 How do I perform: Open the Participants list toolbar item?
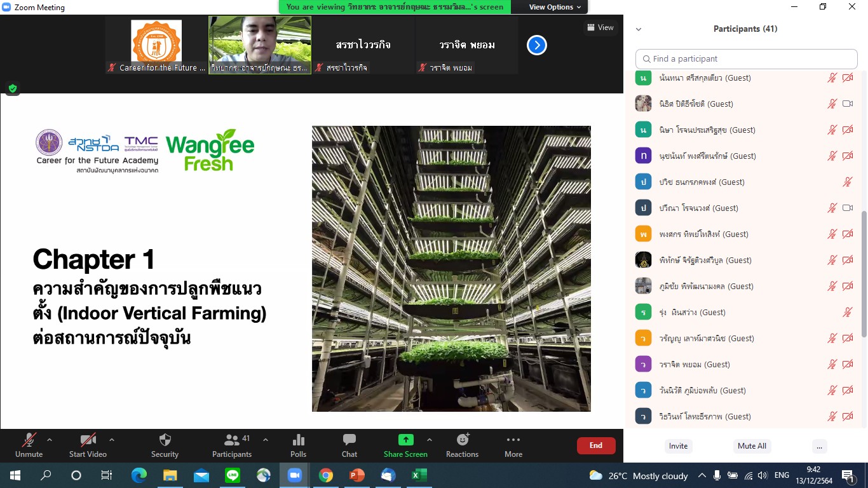click(232, 440)
